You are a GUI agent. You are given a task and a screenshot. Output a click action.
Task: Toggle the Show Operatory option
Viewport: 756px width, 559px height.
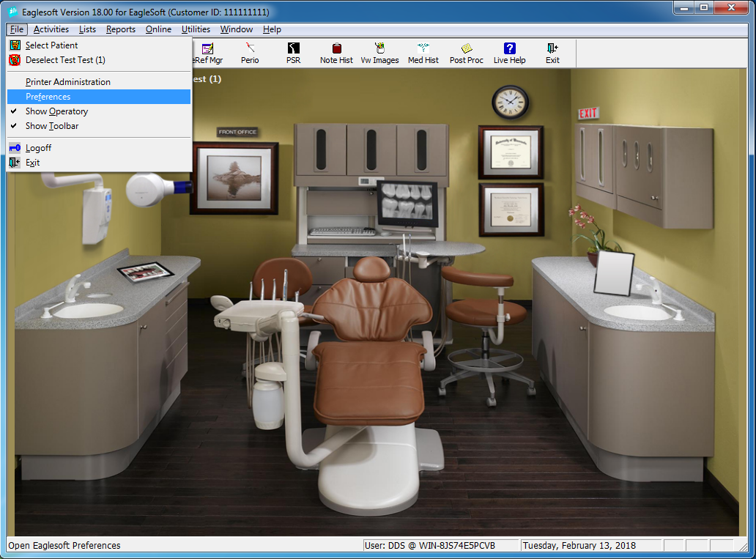pyautogui.click(x=99, y=111)
